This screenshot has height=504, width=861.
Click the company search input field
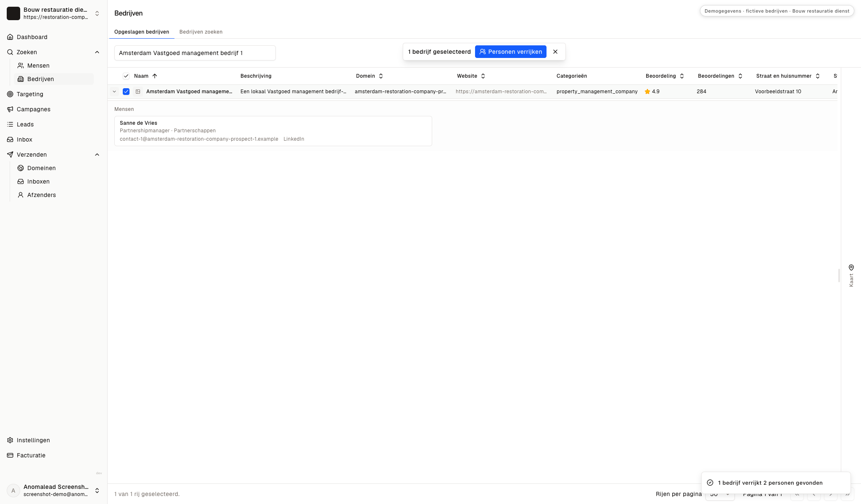point(195,53)
